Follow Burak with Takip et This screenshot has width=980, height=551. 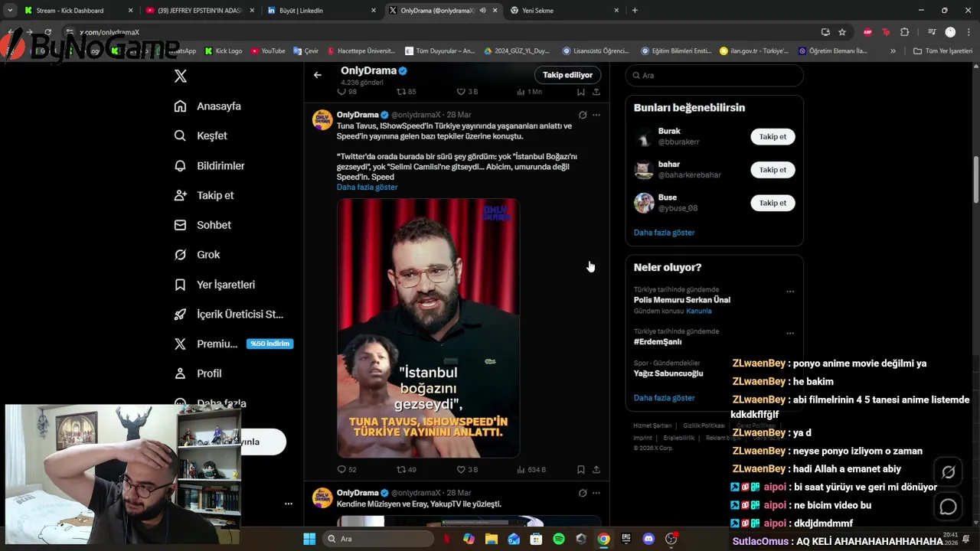point(773,136)
